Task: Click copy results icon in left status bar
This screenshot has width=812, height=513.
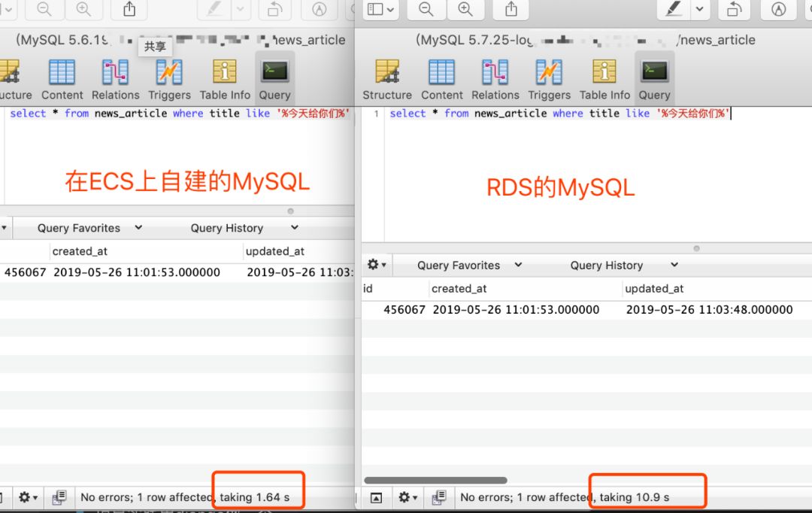Action: 59,497
